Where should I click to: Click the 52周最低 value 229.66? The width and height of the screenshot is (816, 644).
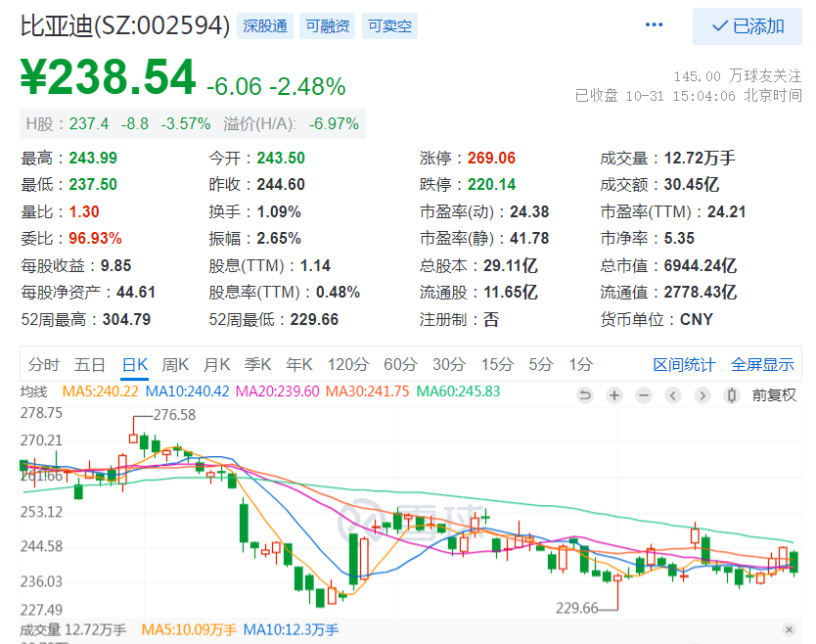pyautogui.click(x=314, y=319)
